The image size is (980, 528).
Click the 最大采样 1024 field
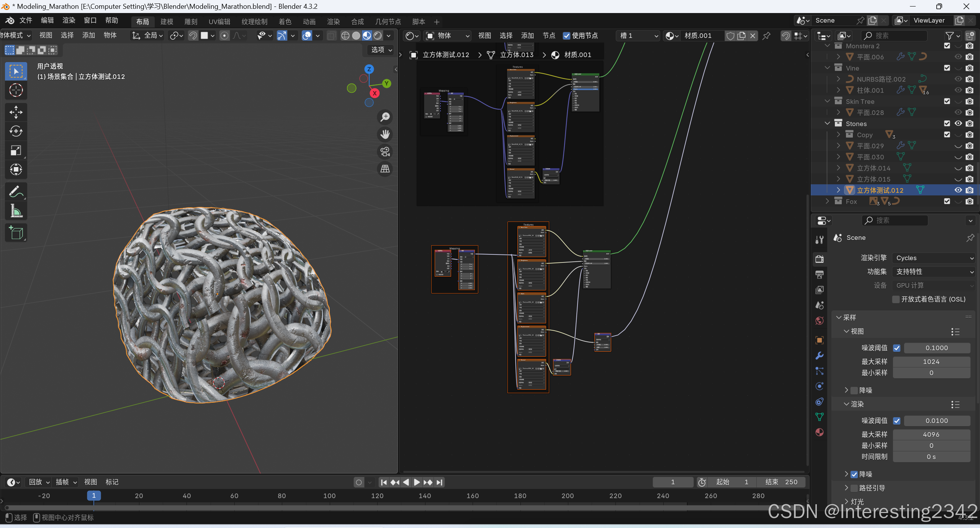(x=931, y=362)
